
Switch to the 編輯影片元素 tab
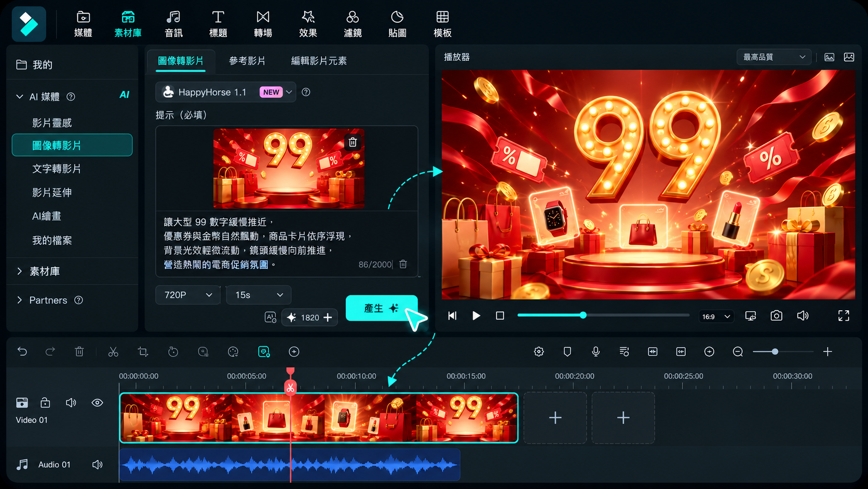[319, 61]
